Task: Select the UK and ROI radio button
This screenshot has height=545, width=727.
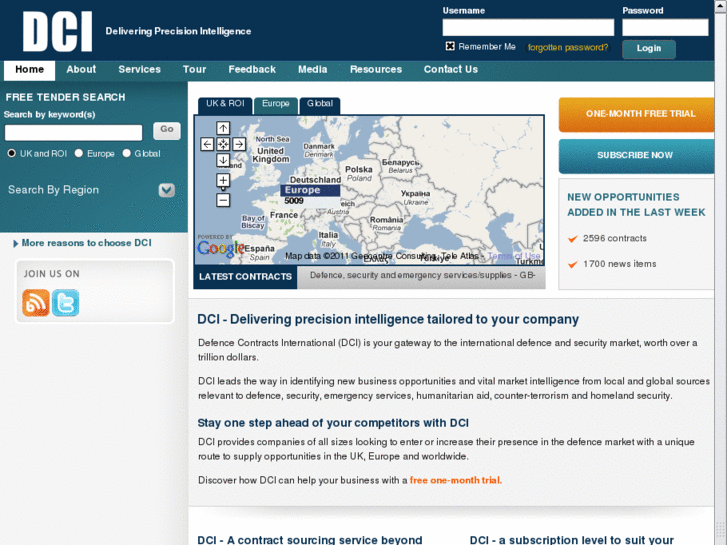Action: (12, 153)
